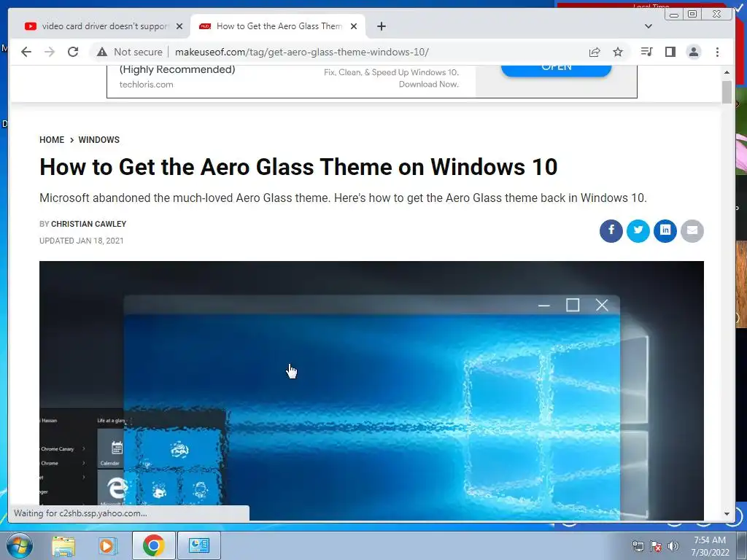Share article on Facebook
747x560 pixels.
point(611,231)
